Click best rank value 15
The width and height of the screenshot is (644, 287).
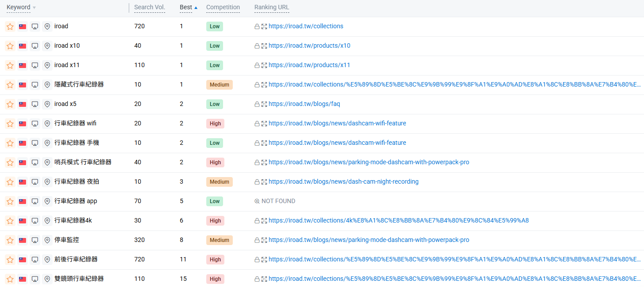183,279
